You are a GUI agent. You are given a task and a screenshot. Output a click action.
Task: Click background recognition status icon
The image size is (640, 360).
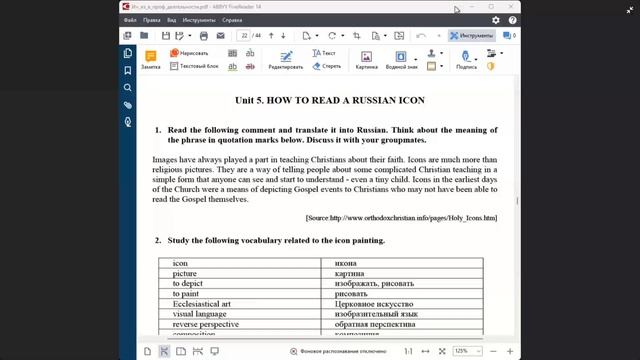[x=293, y=351]
